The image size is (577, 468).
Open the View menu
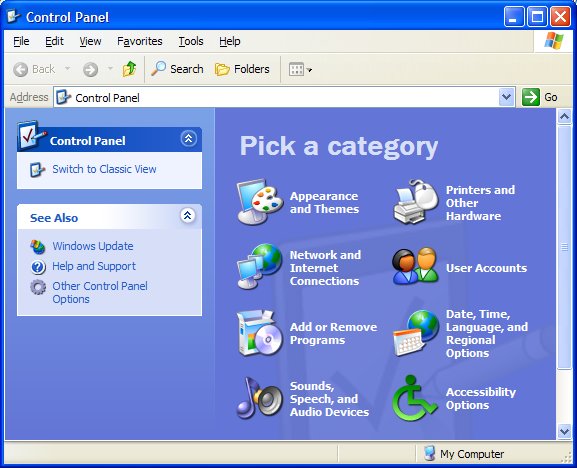pos(90,41)
